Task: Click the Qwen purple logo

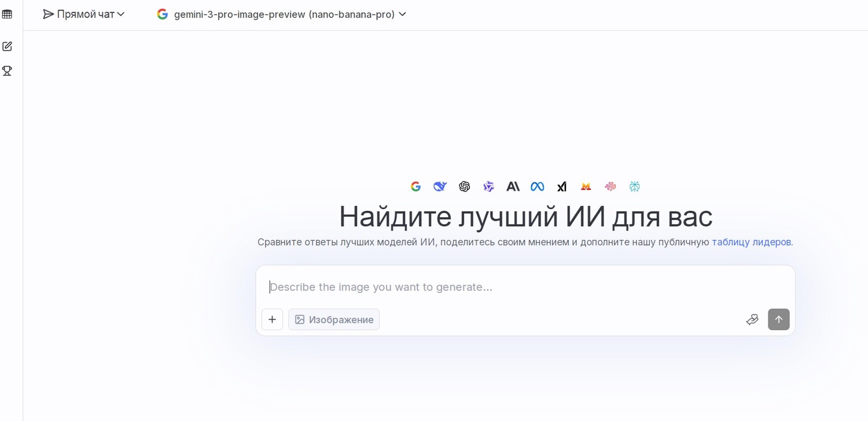Action: click(x=488, y=186)
